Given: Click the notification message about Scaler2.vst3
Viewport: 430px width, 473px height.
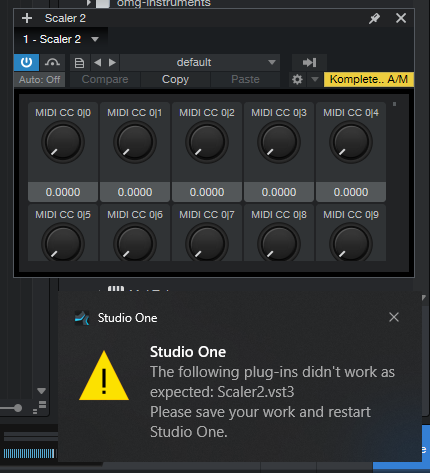Looking at the screenshot, I should [x=272, y=402].
